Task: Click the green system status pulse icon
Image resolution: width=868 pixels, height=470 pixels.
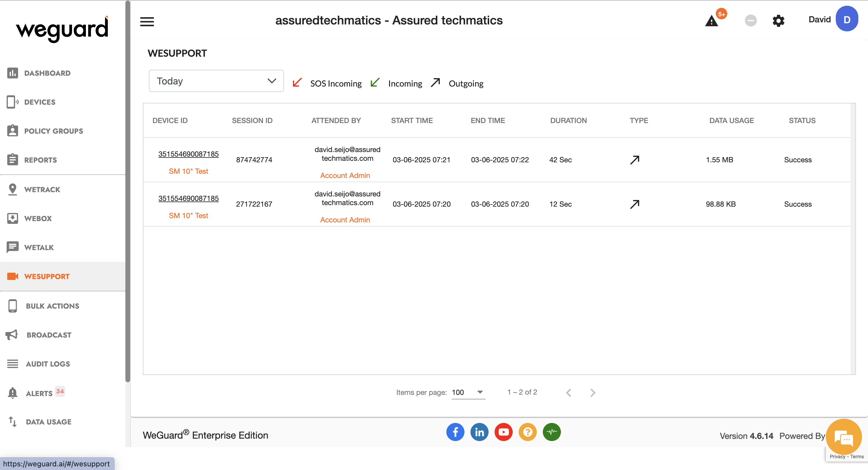Action: point(552,432)
